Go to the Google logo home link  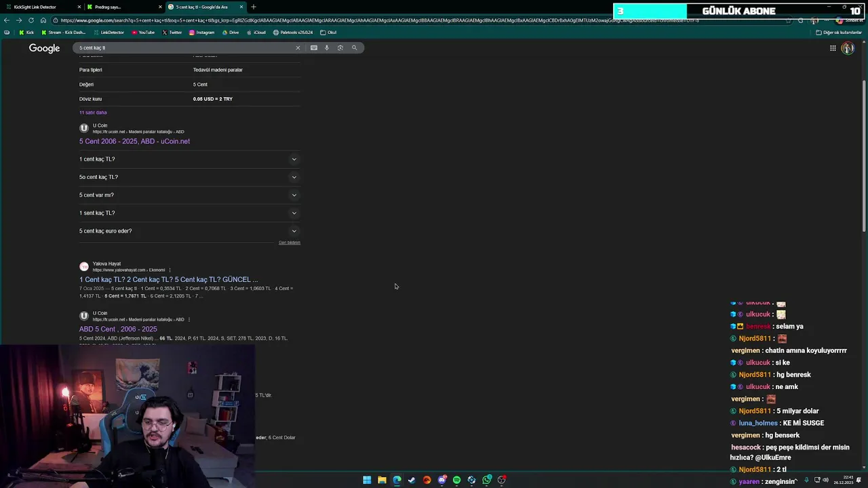44,48
